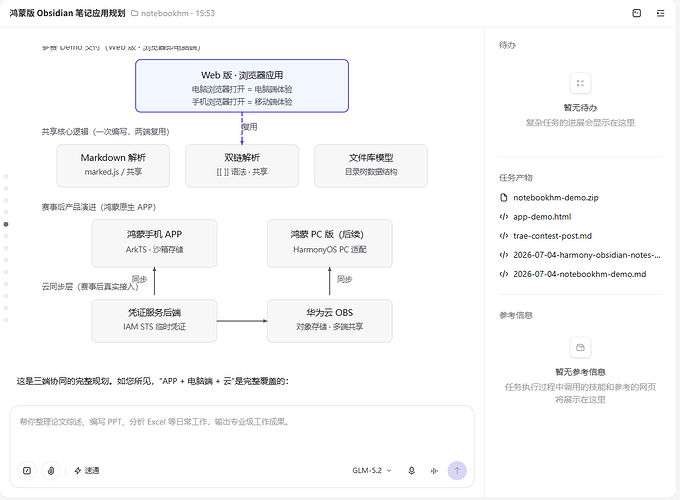This screenshot has height=500, width=680.
Task: Select the 双链解析 diagram node
Action: (242, 166)
